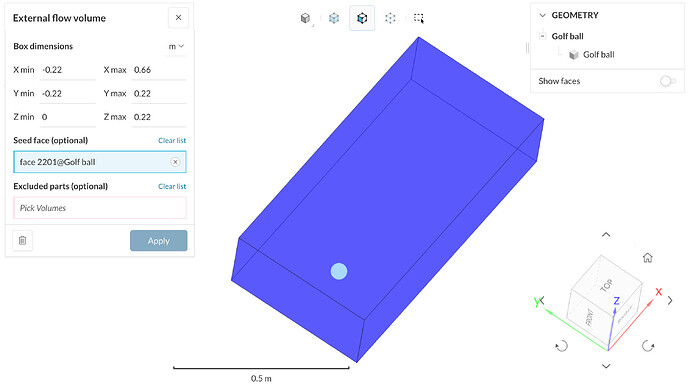Rotate view clockwise with the arrow icon
The image size is (690, 384).
tap(648, 346)
